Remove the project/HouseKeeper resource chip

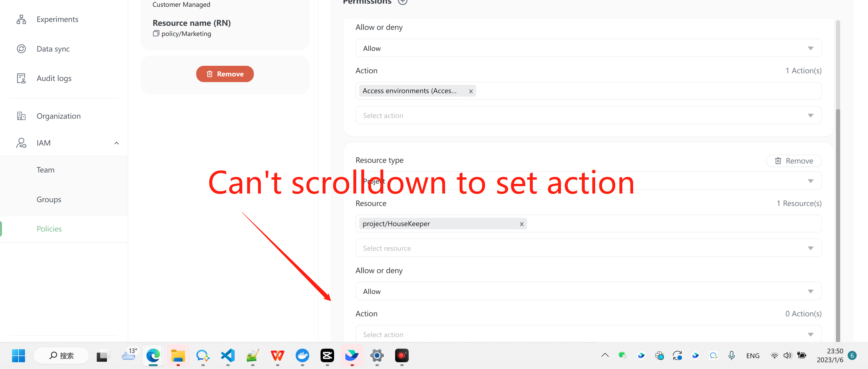(x=522, y=224)
